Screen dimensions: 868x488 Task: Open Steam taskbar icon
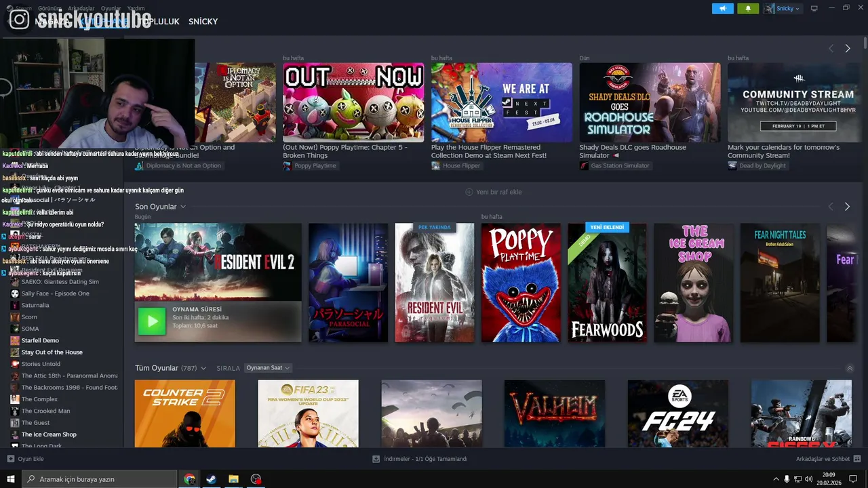click(211, 479)
